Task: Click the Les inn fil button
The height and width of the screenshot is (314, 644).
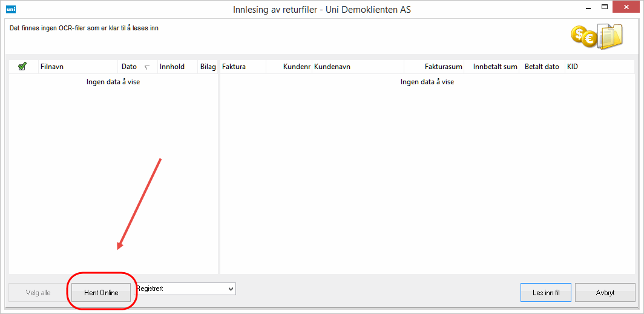Action: 546,292
